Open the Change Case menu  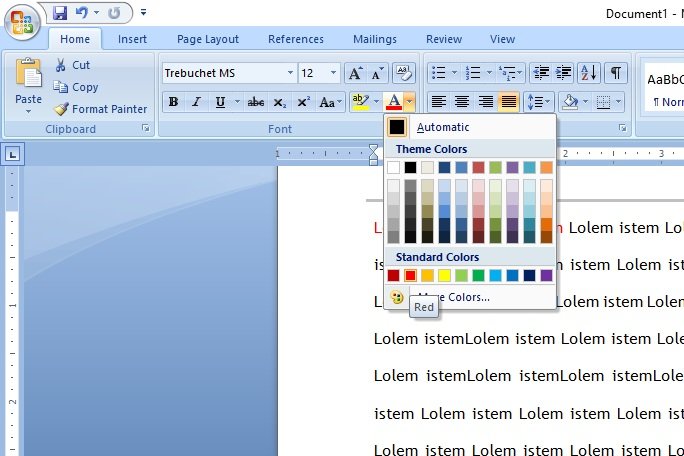(x=330, y=102)
